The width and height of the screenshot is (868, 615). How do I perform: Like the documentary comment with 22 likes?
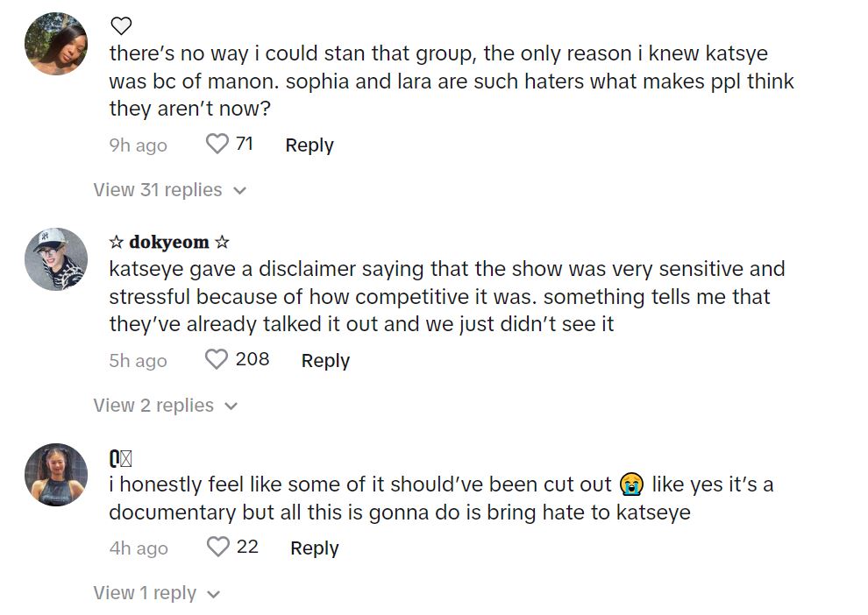coord(217,547)
